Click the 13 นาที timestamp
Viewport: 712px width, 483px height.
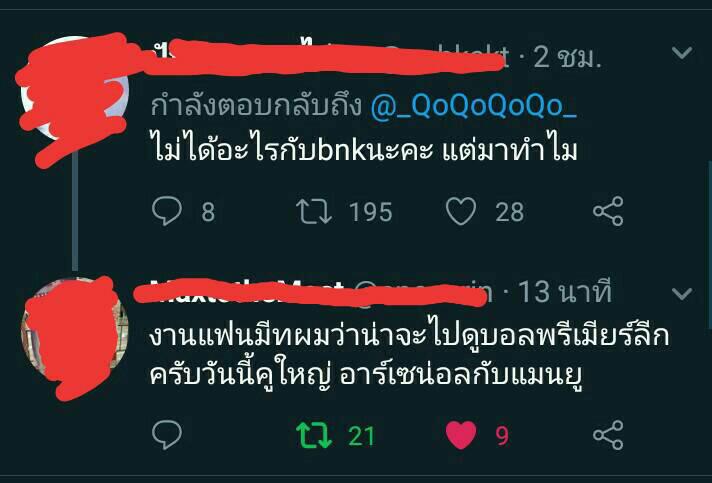(564, 291)
